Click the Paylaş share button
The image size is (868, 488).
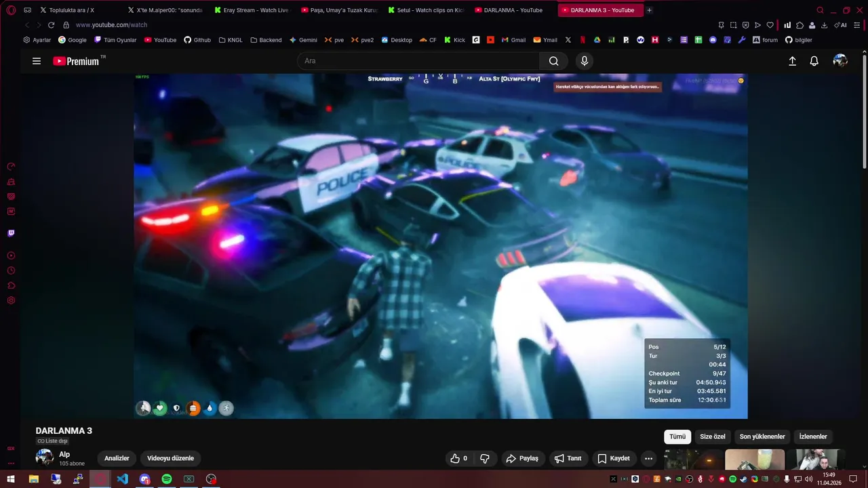coord(522,459)
